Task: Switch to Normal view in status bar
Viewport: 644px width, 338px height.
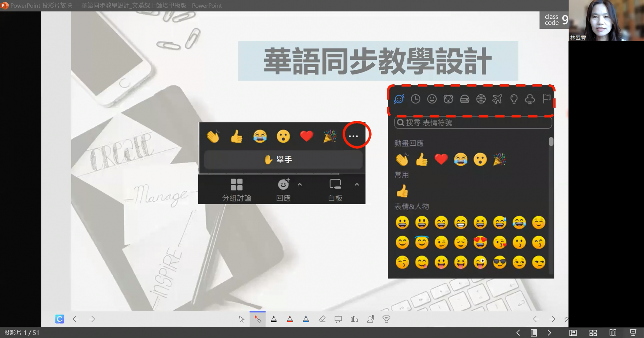Action: pyautogui.click(x=573, y=333)
